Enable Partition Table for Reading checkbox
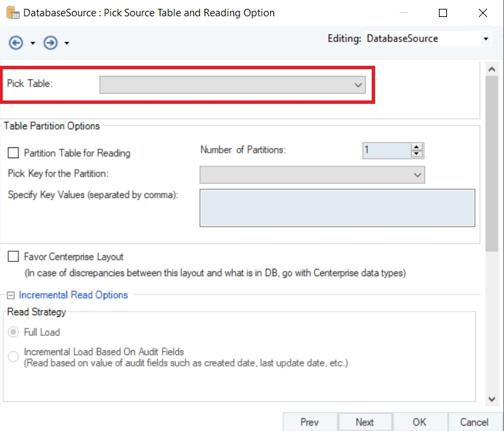The width and height of the screenshot is (504, 431). 14,153
